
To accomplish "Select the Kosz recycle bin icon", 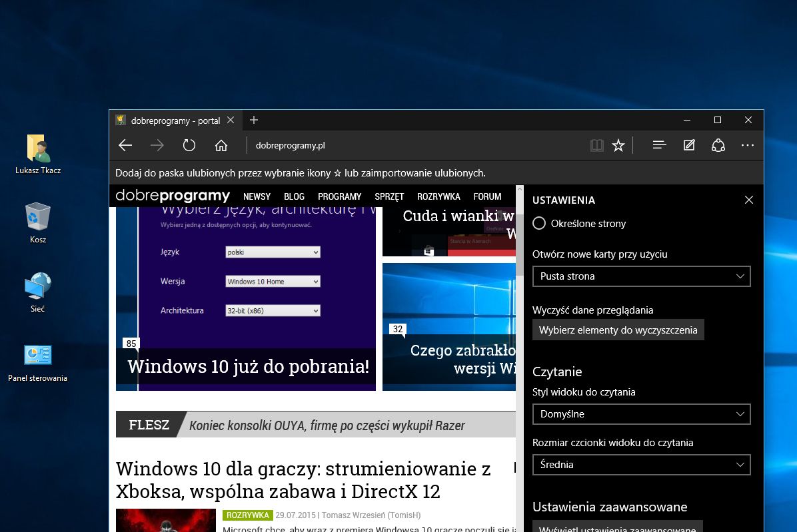I will coord(38,222).
